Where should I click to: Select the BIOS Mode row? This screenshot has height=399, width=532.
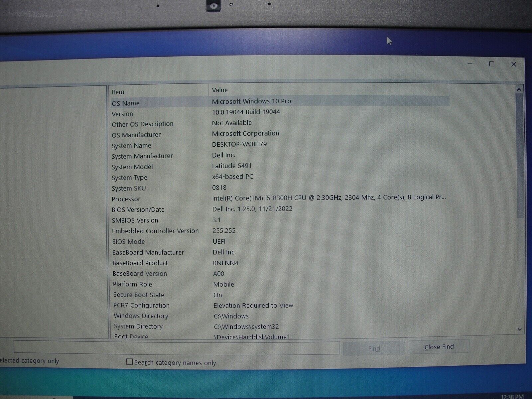[280, 241]
